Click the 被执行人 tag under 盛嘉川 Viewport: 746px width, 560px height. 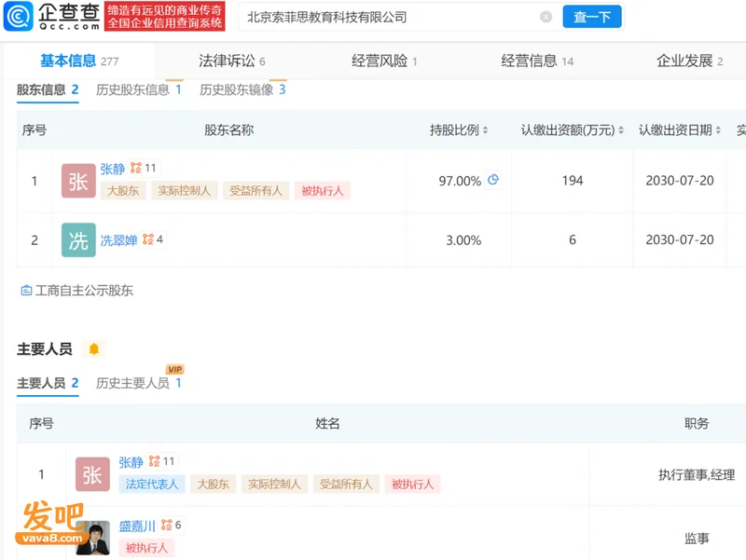pyautogui.click(x=146, y=548)
